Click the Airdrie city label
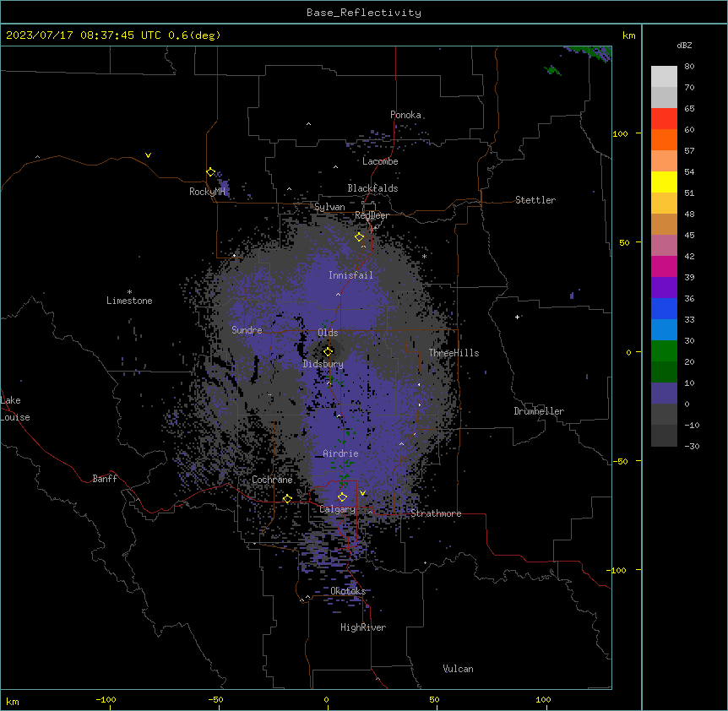This screenshot has width=728, height=711. 340,453
